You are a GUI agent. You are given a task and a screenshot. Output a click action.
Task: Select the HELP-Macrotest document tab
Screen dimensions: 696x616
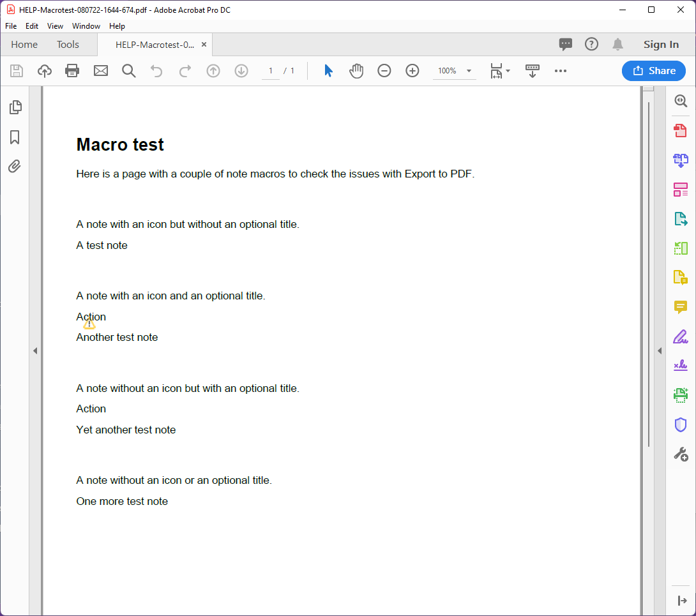tap(155, 45)
